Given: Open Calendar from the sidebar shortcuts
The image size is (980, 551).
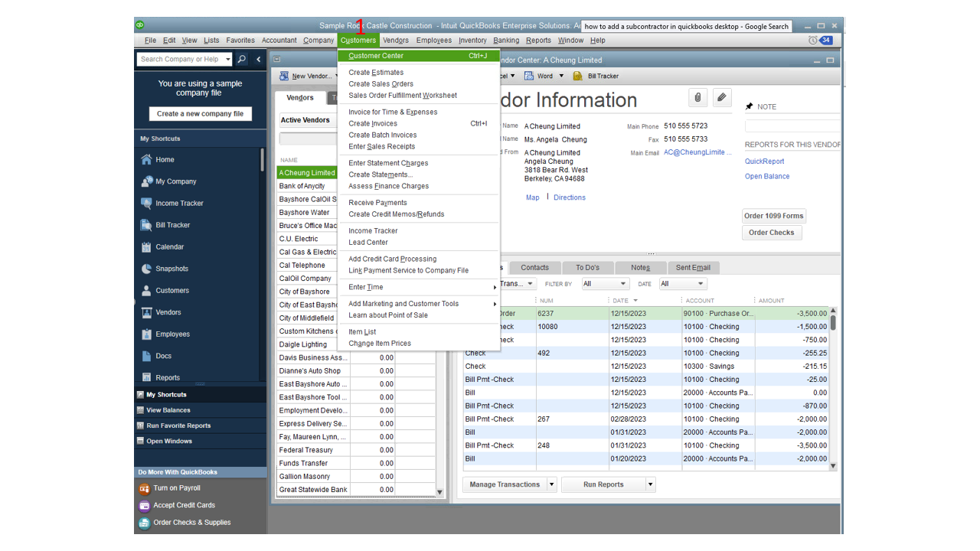Looking at the screenshot, I should point(169,247).
